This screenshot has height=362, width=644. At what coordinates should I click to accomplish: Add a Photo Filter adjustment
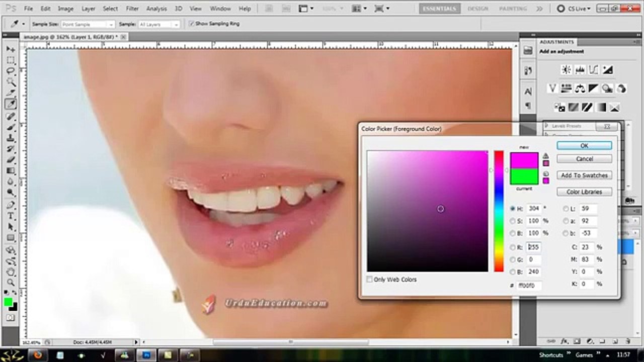[608, 88]
